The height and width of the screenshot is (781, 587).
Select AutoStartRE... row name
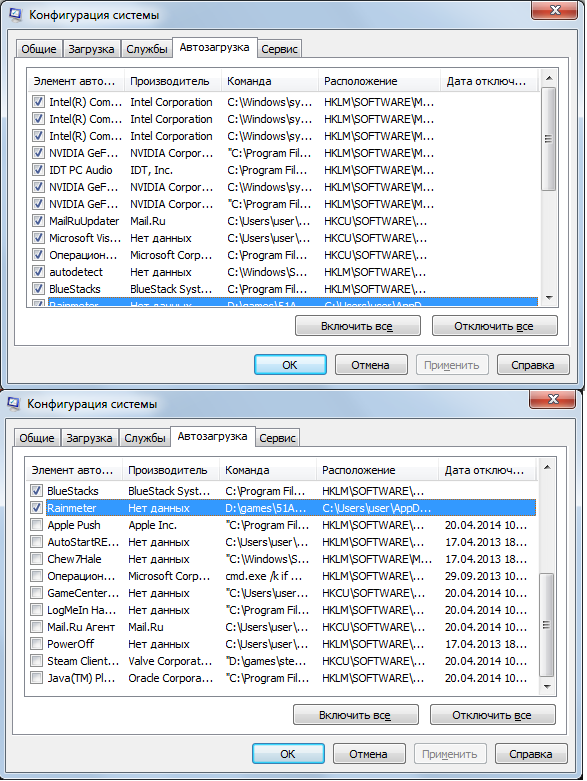click(x=83, y=542)
